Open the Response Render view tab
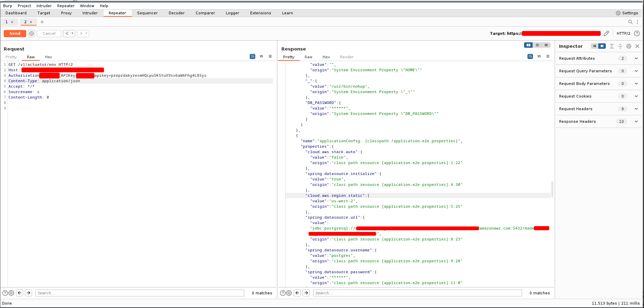Image resolution: width=644 pixels, height=308 pixels. point(346,57)
